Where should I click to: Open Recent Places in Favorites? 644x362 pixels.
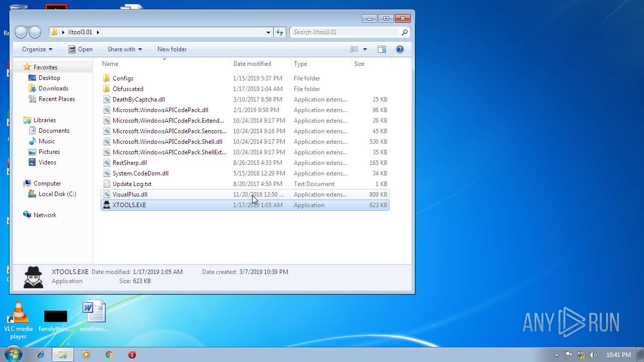coord(56,99)
